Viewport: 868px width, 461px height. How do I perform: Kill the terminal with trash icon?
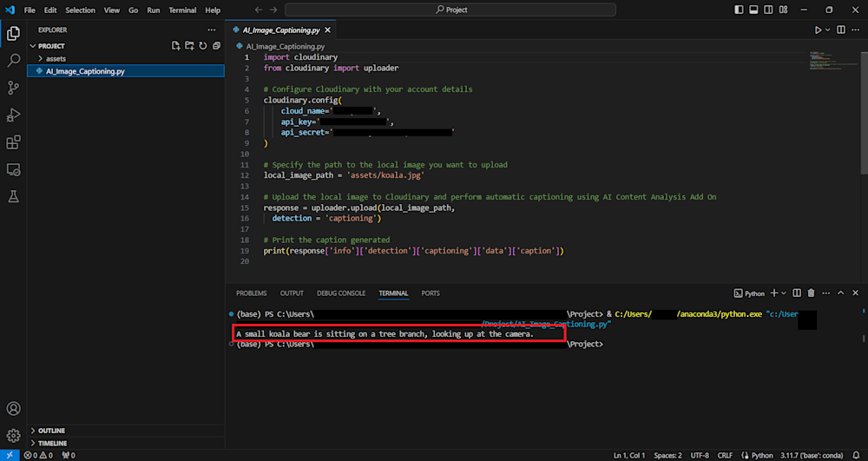812,293
